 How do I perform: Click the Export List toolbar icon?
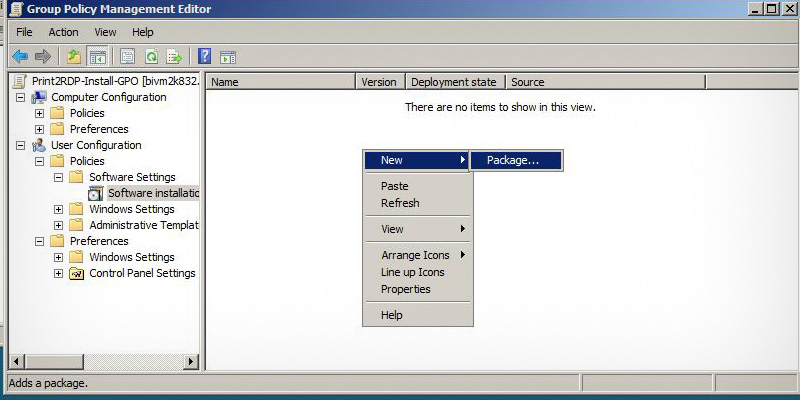pyautogui.click(x=175, y=57)
